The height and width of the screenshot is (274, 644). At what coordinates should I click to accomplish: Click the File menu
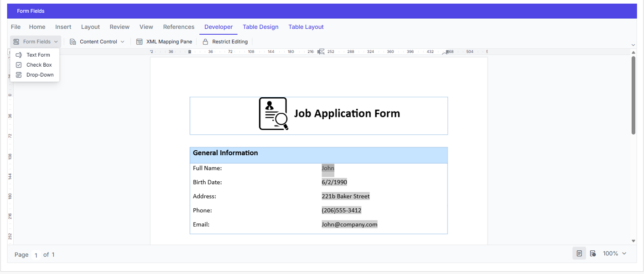click(16, 27)
